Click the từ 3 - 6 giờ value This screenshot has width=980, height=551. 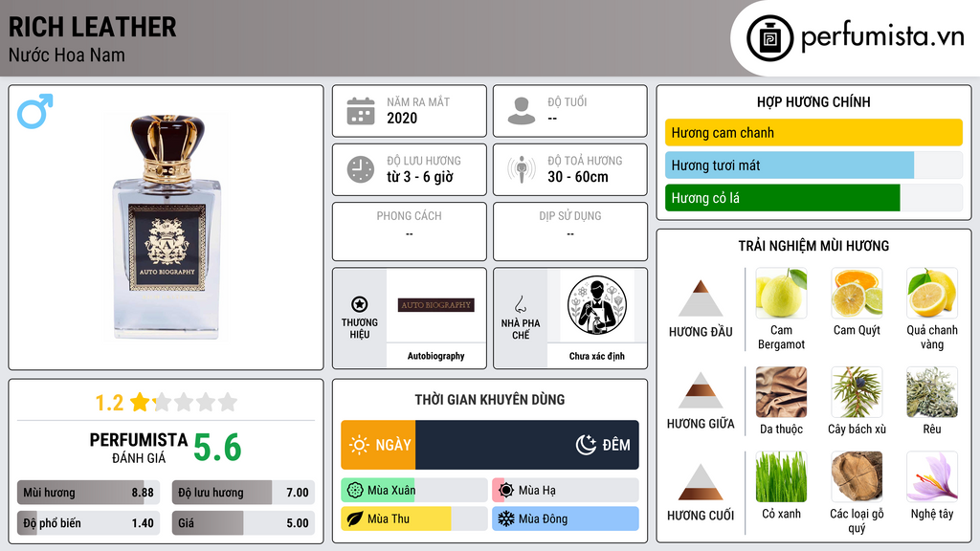[420, 177]
